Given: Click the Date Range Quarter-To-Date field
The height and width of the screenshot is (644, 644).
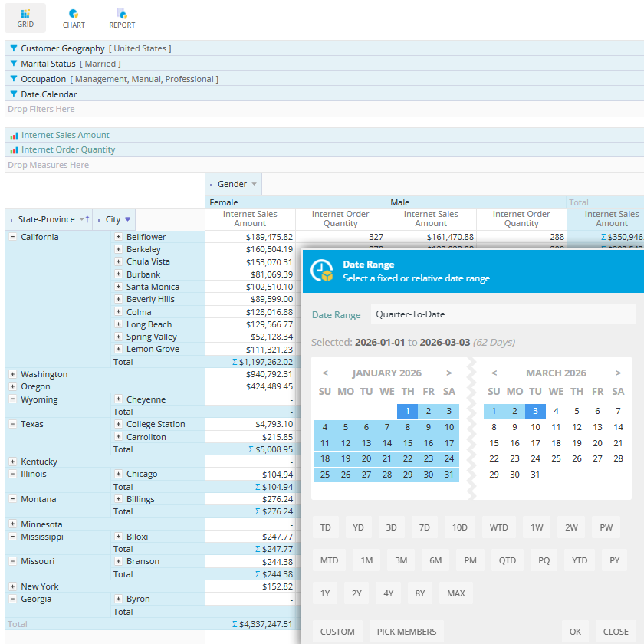Looking at the screenshot, I should tap(503, 314).
